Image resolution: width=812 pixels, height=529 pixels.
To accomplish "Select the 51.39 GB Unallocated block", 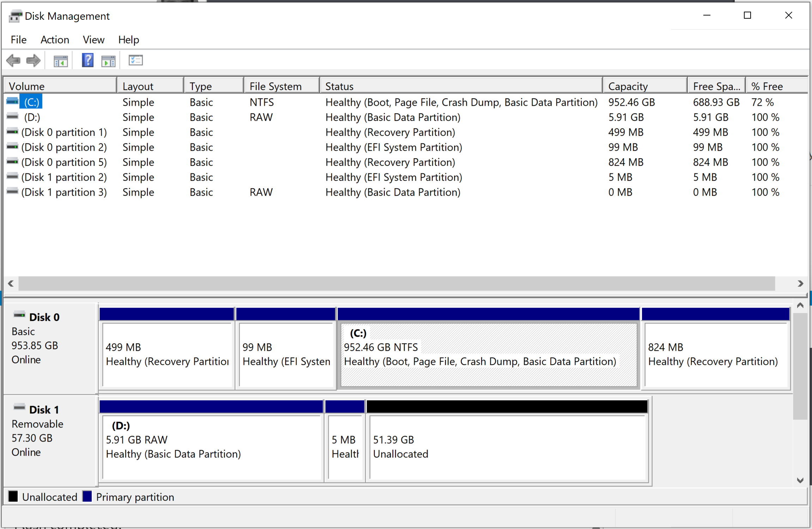I will [507, 447].
